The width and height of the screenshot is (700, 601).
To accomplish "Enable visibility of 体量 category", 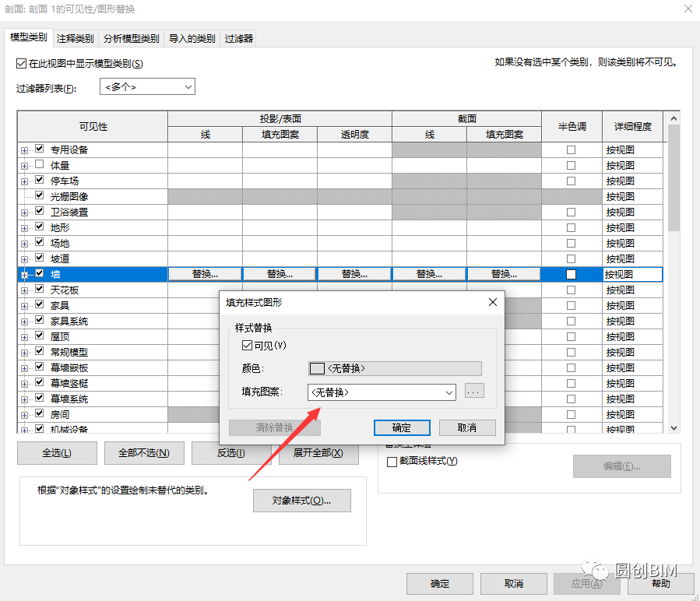I will pos(39,164).
